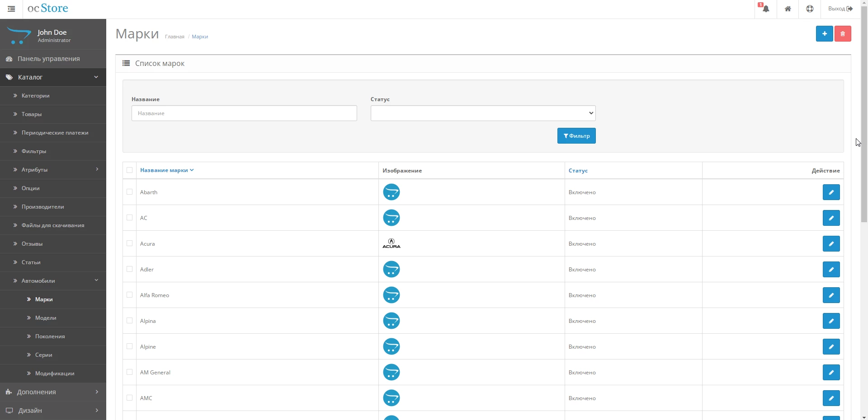The image size is (868, 420).
Task: Edit the Alpina brand pencil icon
Action: (x=831, y=321)
